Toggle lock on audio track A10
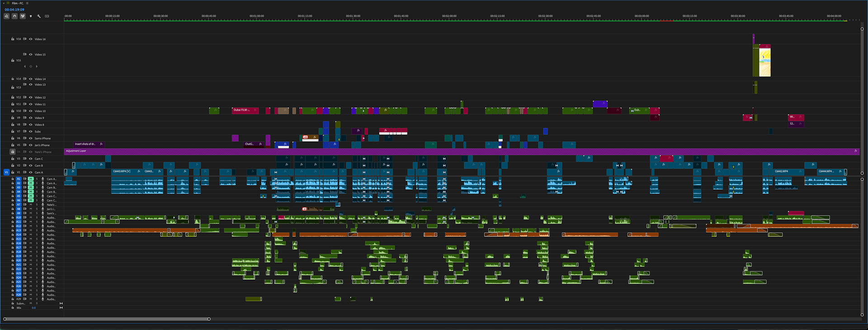This screenshot has height=330, width=868. [13, 217]
